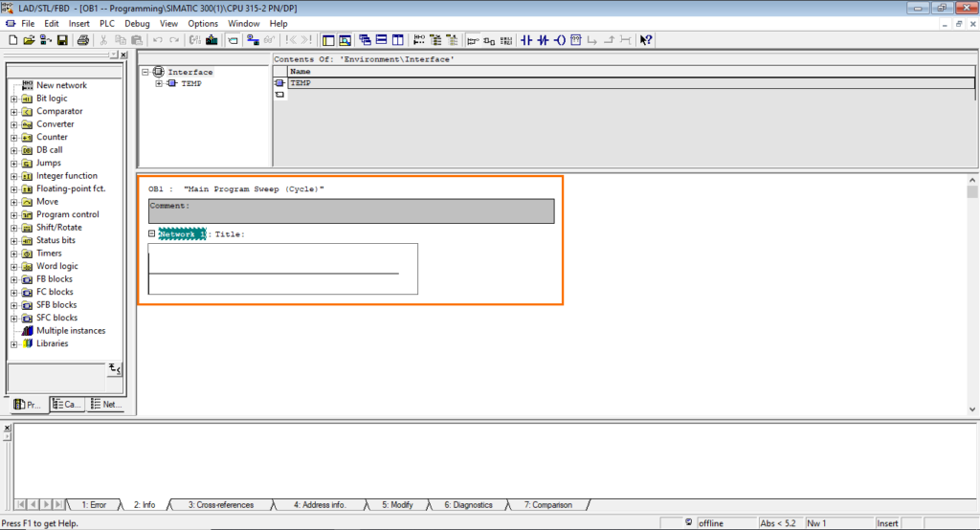Open the 7: Comparison tab
Image resolution: width=980 pixels, height=530 pixels.
click(x=547, y=505)
